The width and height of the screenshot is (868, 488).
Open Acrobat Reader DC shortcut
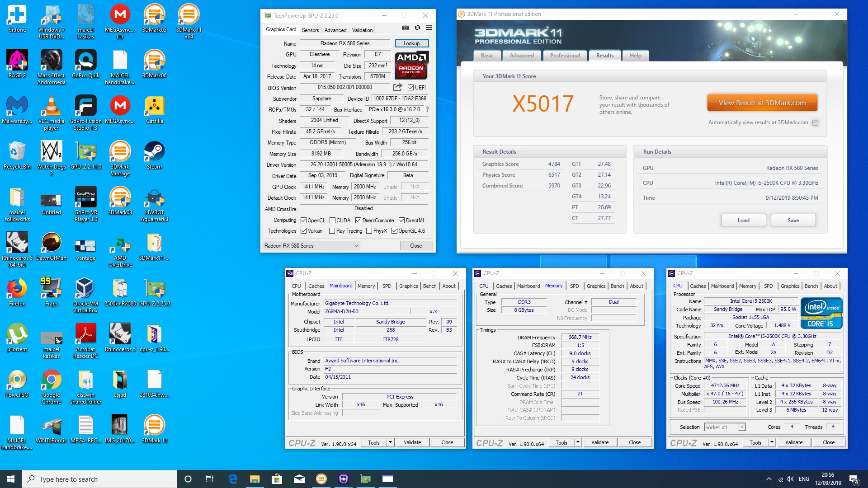(x=85, y=341)
